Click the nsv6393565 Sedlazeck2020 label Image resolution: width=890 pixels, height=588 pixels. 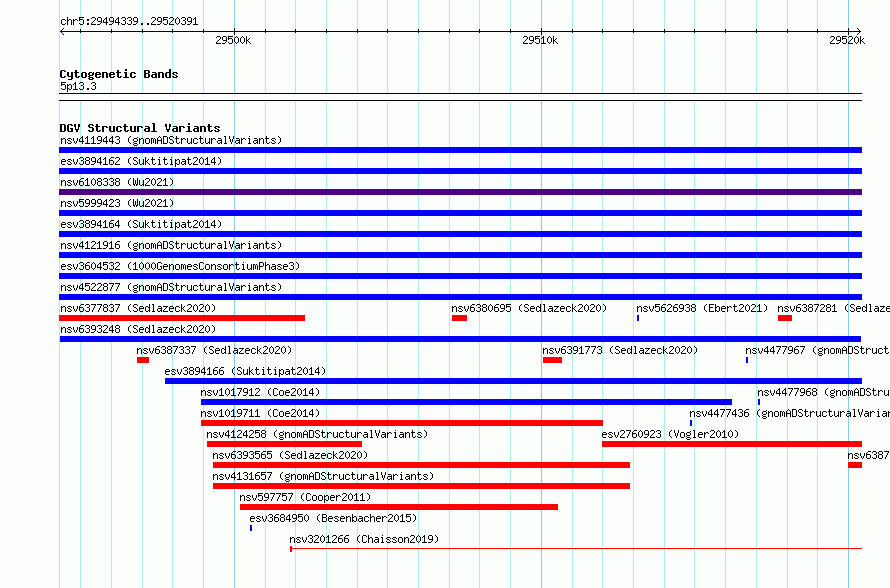coord(290,455)
